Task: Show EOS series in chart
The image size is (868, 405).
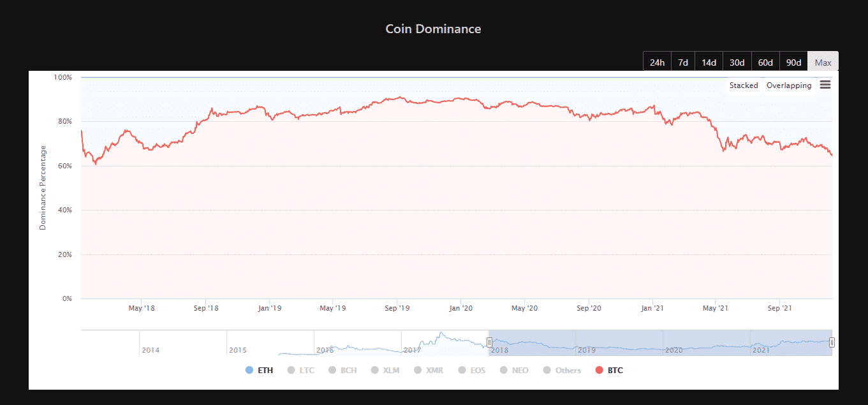Action: (471, 371)
